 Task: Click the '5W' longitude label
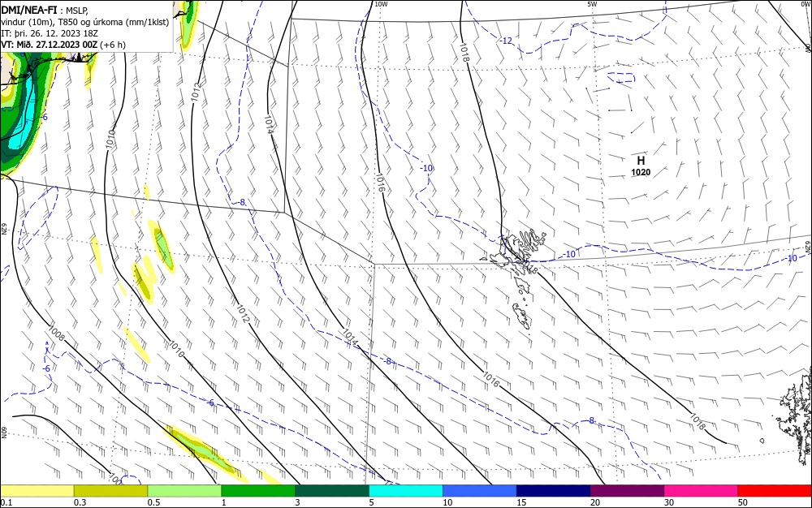(592, 4)
